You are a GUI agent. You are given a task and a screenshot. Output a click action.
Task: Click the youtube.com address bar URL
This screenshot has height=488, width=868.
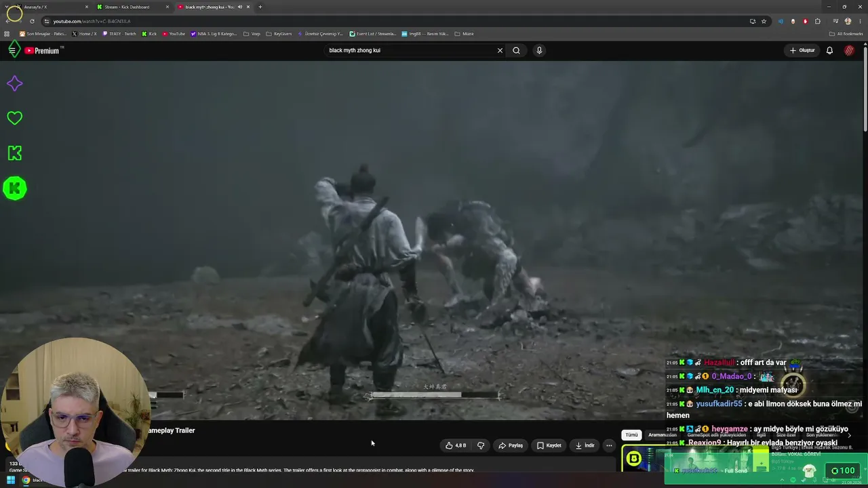tap(92, 21)
